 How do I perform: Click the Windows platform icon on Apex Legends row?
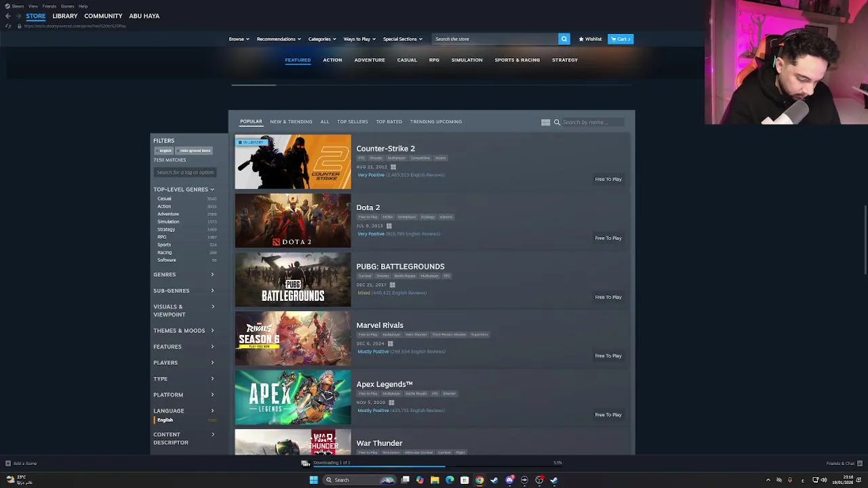[x=391, y=403]
